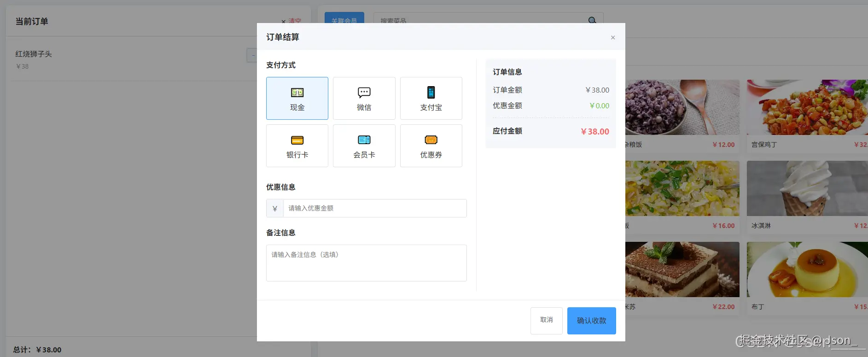Click the ¥ prefix on discount field
Viewport: 868px width, 357px height.
[x=275, y=208]
